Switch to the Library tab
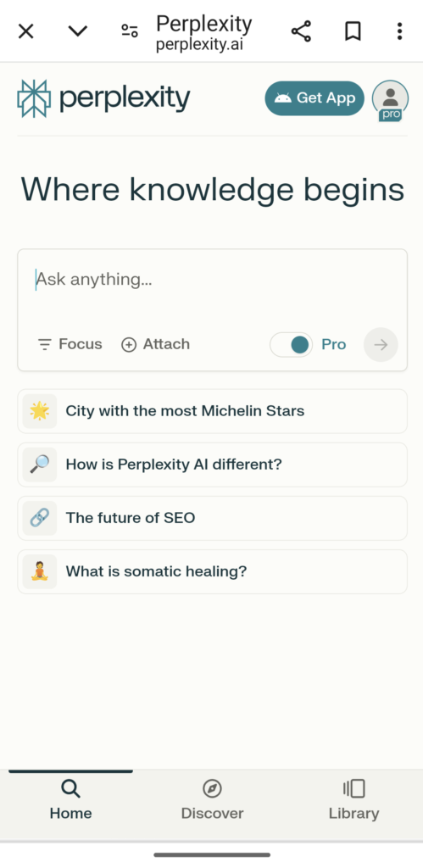This screenshot has width=423, height=868. tap(353, 800)
